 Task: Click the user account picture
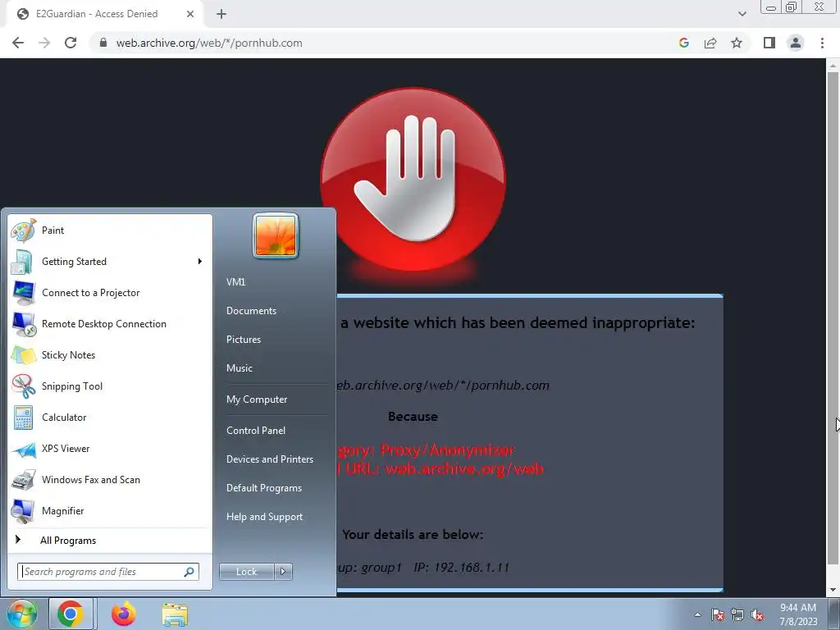pos(276,235)
